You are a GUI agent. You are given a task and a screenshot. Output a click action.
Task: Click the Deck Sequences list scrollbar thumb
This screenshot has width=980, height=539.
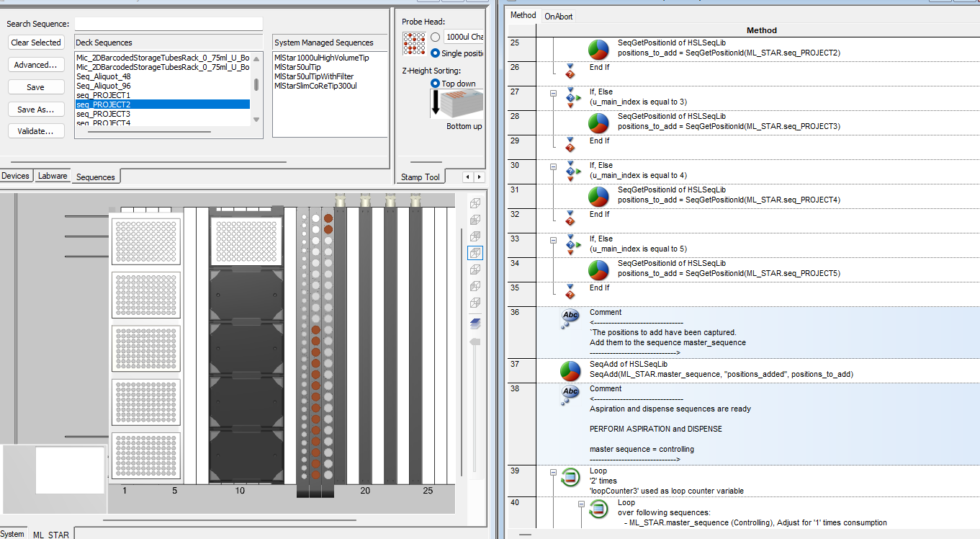[x=256, y=84]
